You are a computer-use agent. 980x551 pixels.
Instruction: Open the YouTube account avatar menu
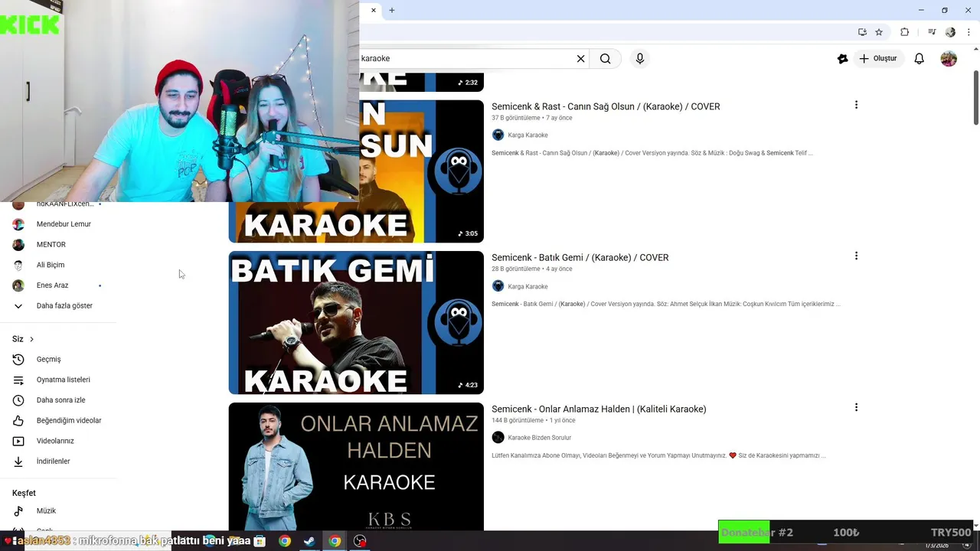point(949,58)
